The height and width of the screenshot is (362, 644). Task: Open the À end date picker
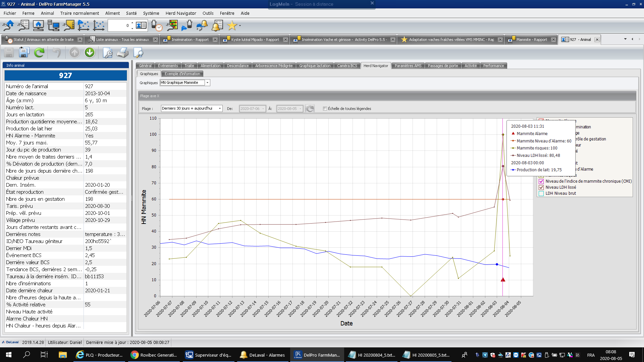pos(300,109)
